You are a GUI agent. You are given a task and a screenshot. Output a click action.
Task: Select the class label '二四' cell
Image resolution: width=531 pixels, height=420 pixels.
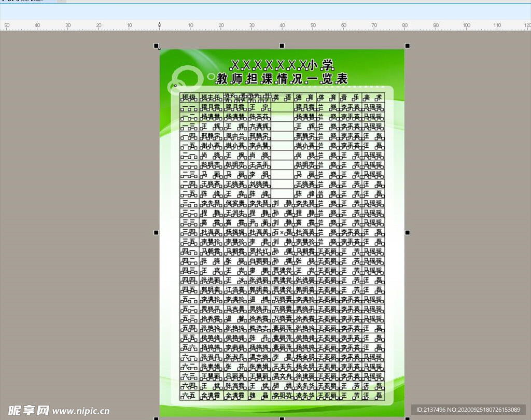[189, 184]
